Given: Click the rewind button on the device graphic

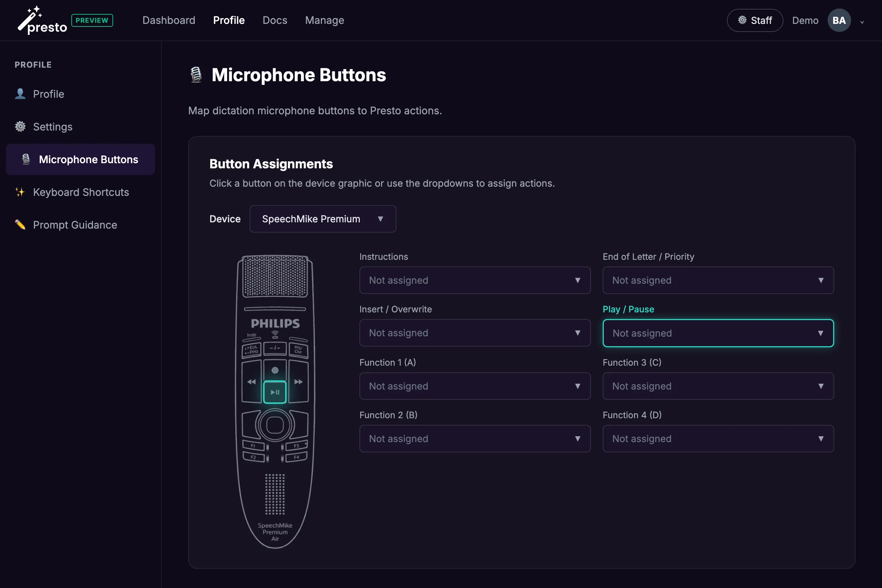Looking at the screenshot, I should tap(251, 382).
